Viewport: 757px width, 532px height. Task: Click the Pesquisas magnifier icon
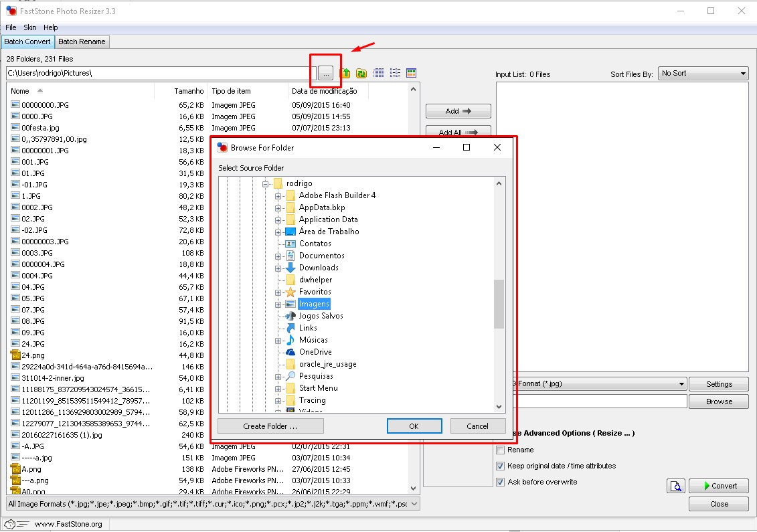coord(290,376)
